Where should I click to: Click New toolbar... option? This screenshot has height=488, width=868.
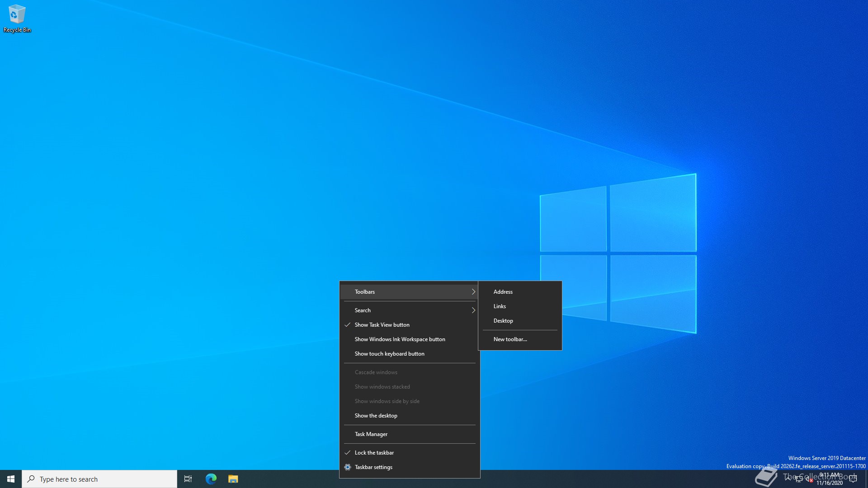coord(510,339)
